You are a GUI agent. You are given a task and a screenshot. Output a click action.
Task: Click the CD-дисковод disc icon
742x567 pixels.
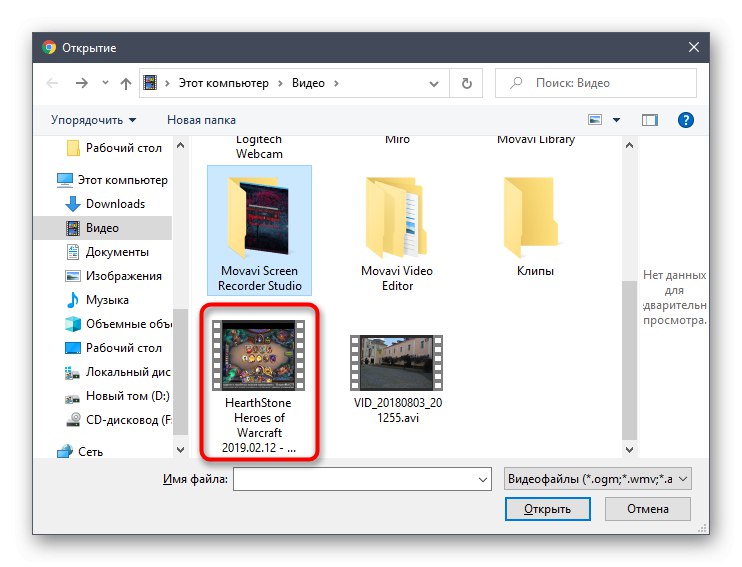(x=72, y=420)
